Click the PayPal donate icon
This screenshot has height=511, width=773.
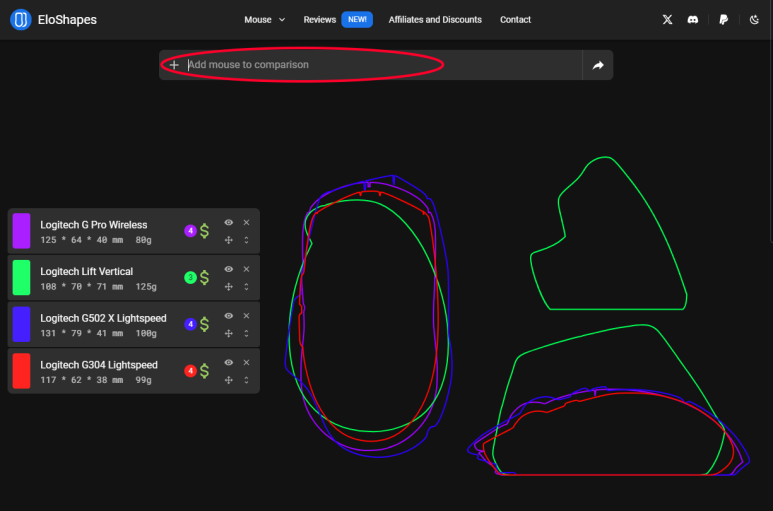pos(723,20)
